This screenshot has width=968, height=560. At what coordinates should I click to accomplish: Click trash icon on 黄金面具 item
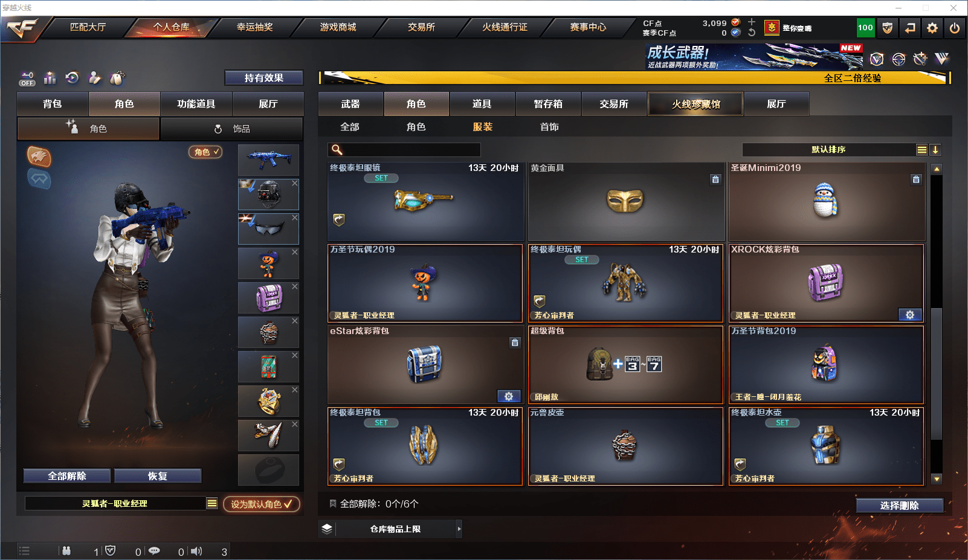(715, 179)
